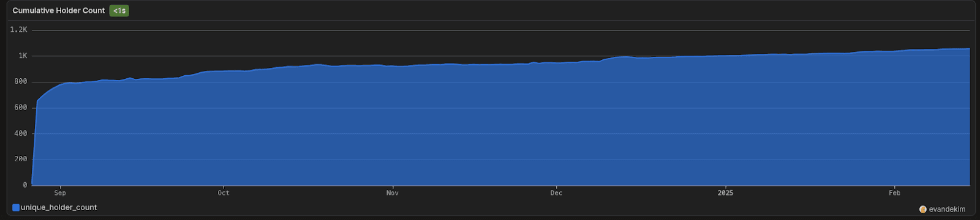The height and width of the screenshot is (220, 980).
Task: Open the evandekim author profile link
Action: coord(947,209)
